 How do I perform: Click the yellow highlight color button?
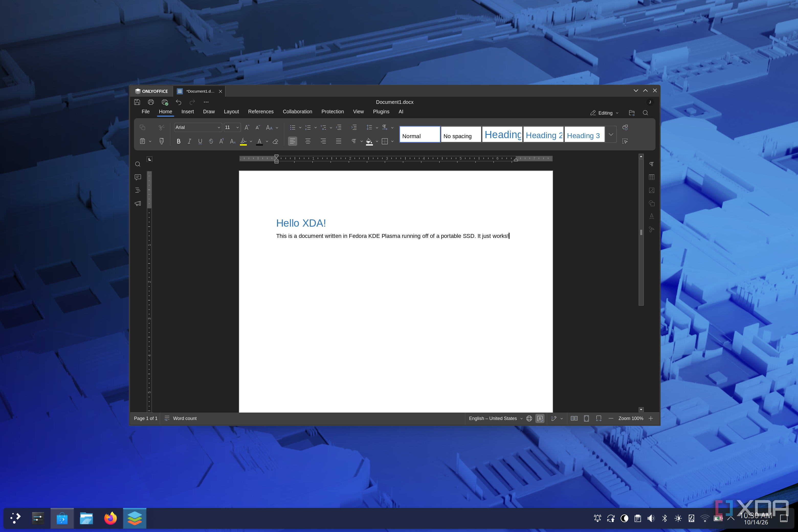pyautogui.click(x=243, y=141)
